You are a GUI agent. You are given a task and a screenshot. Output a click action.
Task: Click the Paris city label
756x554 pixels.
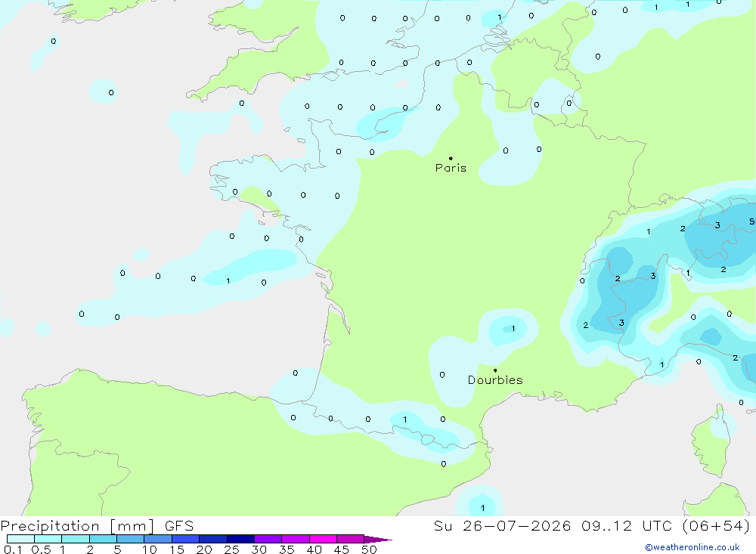point(451,168)
